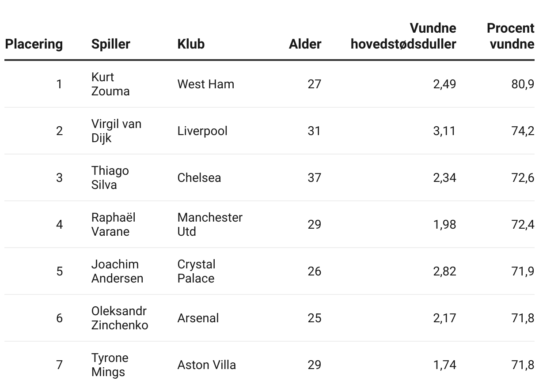Select Manchester Utd club cell
The image size is (539, 392).
pyautogui.click(x=210, y=224)
